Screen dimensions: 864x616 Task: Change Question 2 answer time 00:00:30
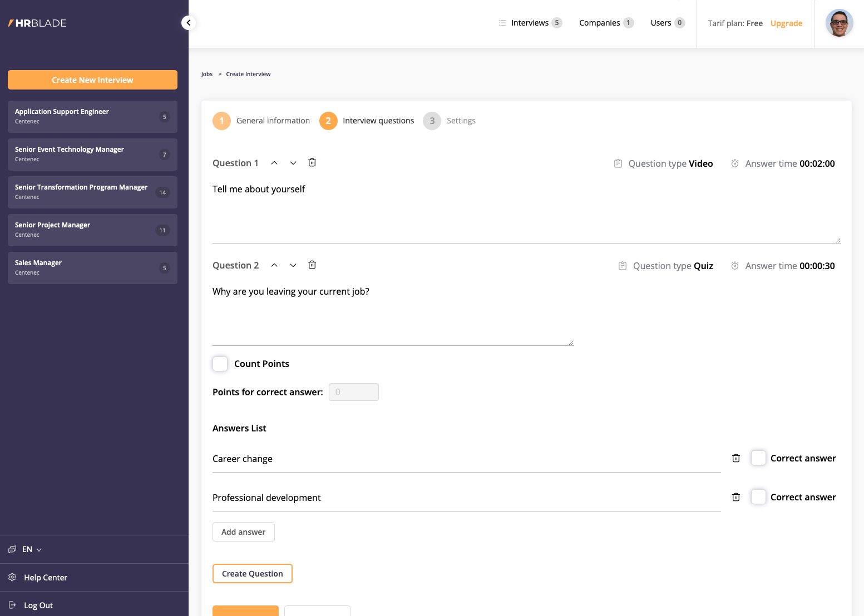816,266
